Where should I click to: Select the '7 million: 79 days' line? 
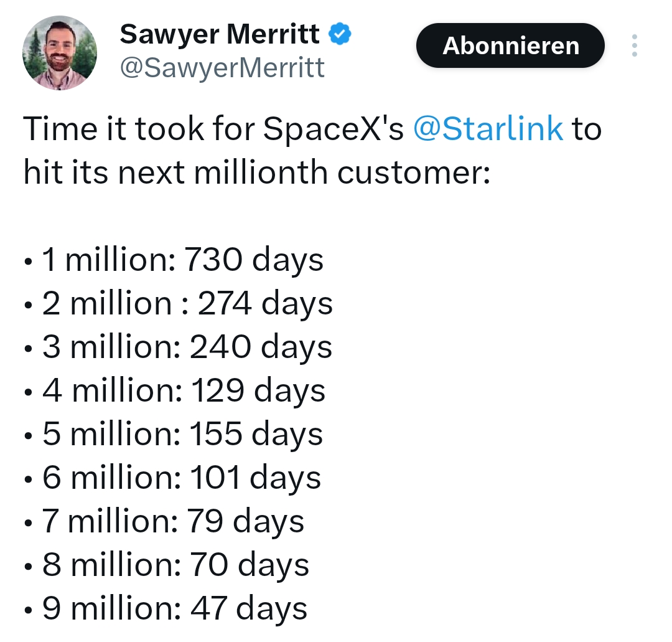(x=164, y=521)
